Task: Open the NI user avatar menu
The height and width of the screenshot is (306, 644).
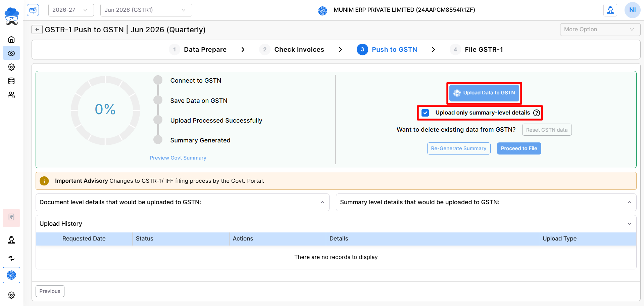Action: click(x=632, y=10)
